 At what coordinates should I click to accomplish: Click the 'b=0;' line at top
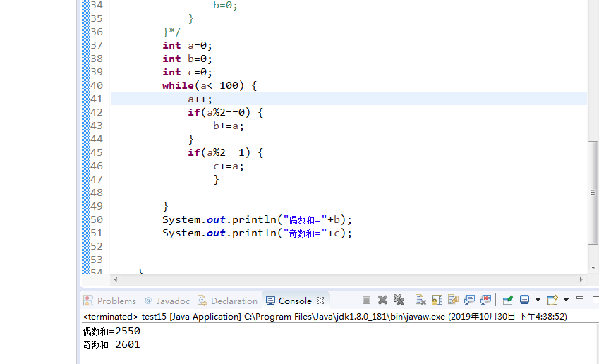click(x=225, y=6)
